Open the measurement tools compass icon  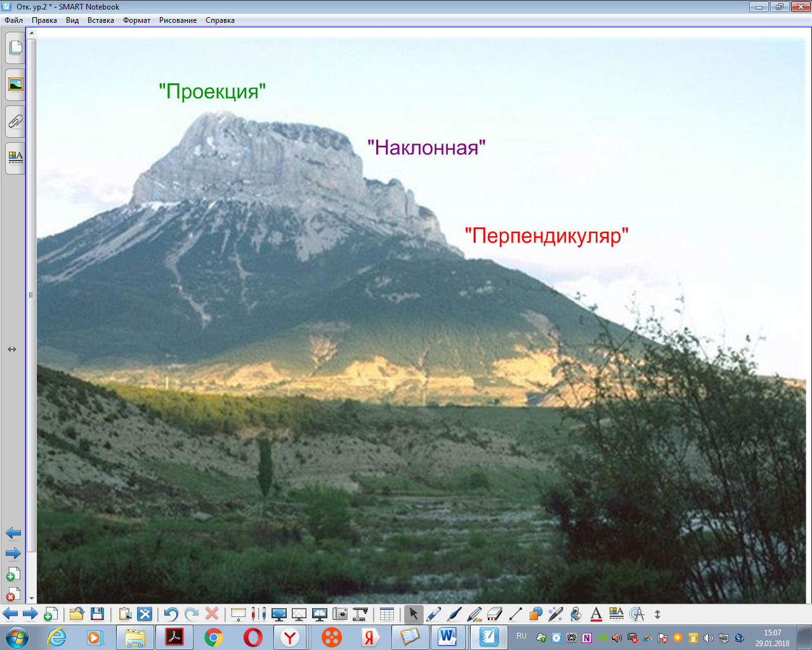click(637, 614)
